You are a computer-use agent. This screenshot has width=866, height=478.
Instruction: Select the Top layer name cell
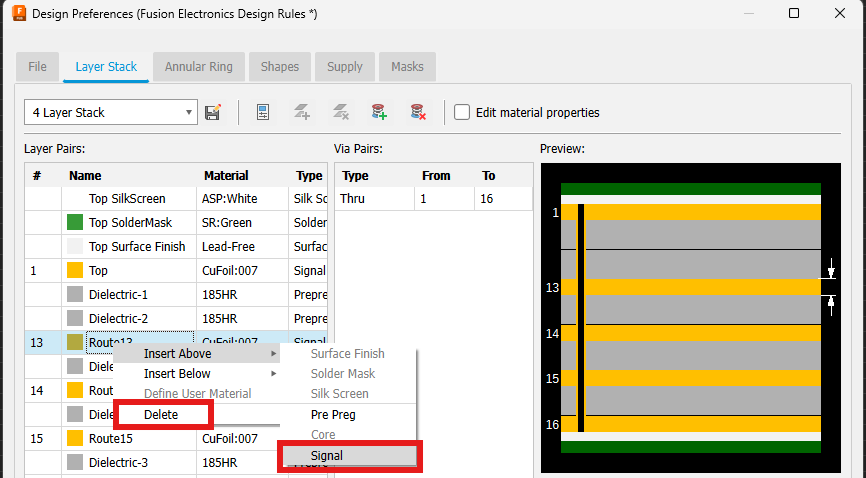pos(129,270)
